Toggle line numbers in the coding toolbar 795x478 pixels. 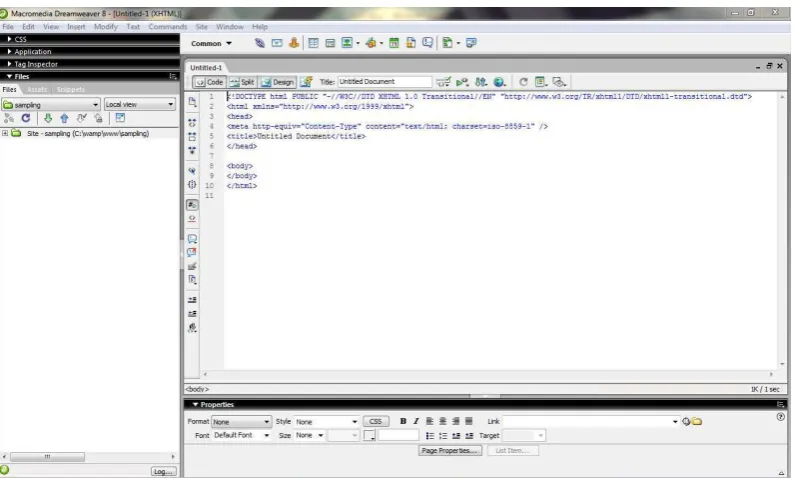click(x=192, y=205)
